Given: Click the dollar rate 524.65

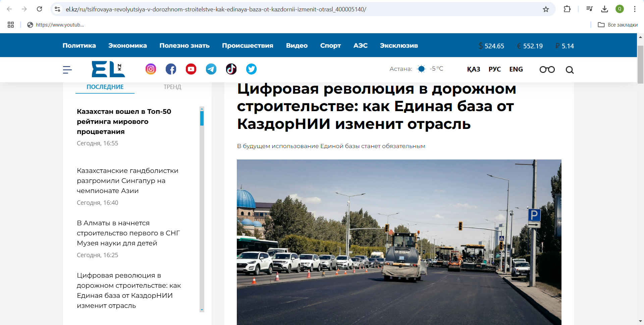Looking at the screenshot, I should pyautogui.click(x=491, y=46).
